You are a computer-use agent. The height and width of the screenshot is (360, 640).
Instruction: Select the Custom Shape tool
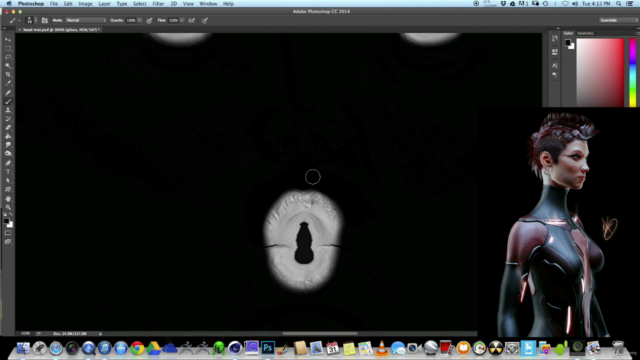point(8,189)
